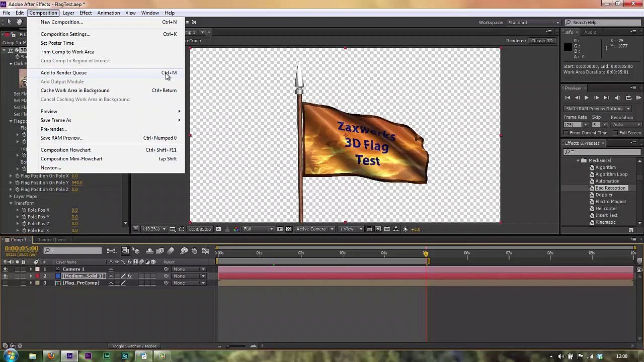The height and width of the screenshot is (362, 644).
Task: Open the 1 View layout dropdown
Action: [x=351, y=229]
